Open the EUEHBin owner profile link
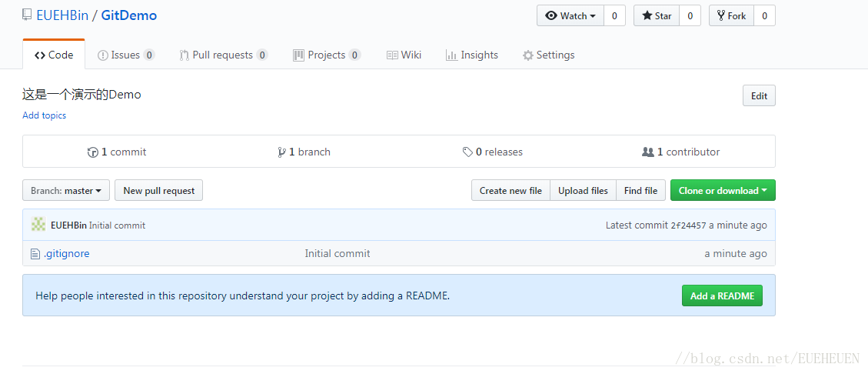The height and width of the screenshot is (374, 868). [62, 15]
